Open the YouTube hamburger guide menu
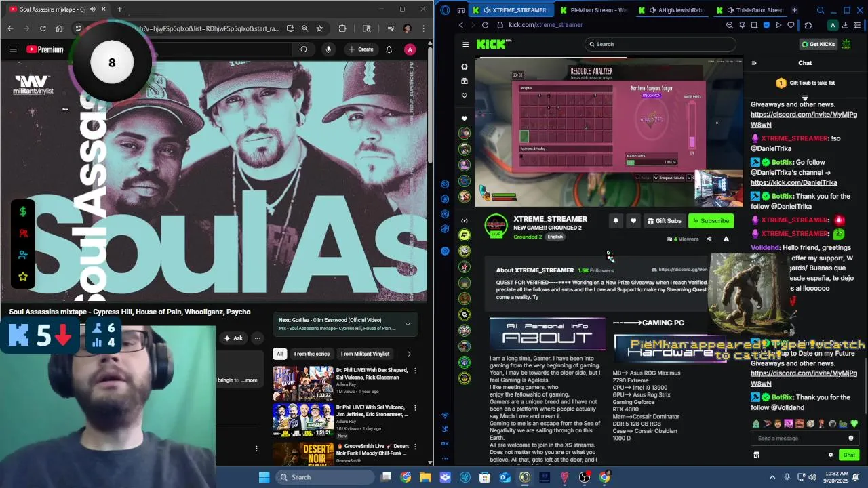Viewport: 868px width, 488px height. (13, 49)
